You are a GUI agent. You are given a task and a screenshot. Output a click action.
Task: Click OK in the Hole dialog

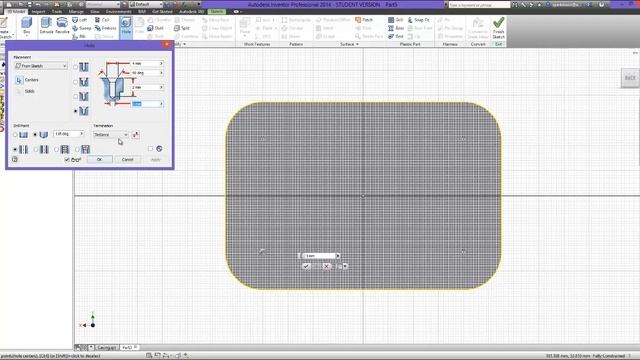click(99, 160)
